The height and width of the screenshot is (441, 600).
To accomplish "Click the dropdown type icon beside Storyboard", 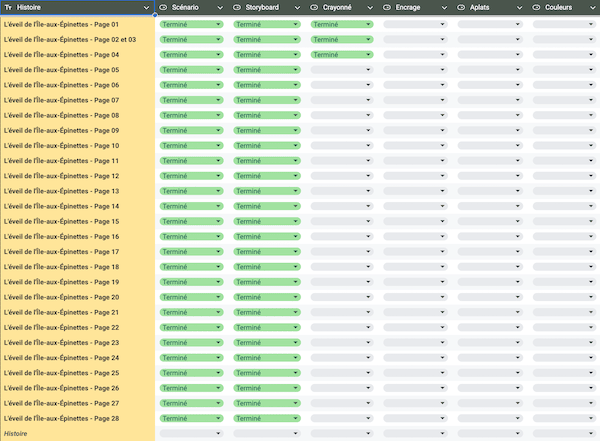I will point(238,7).
